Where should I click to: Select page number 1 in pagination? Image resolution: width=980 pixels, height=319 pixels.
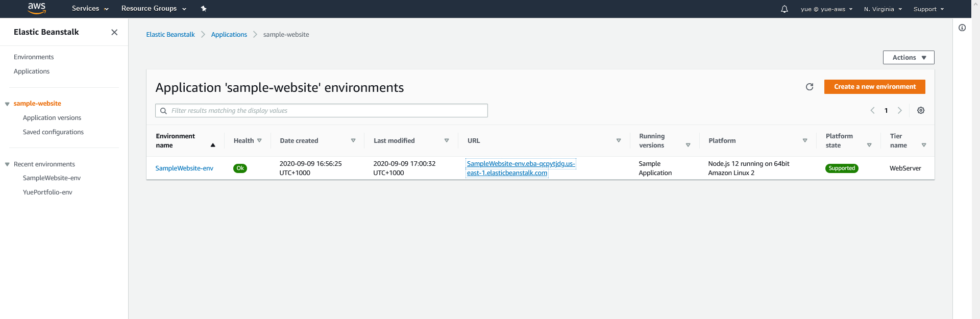pyautogui.click(x=886, y=111)
